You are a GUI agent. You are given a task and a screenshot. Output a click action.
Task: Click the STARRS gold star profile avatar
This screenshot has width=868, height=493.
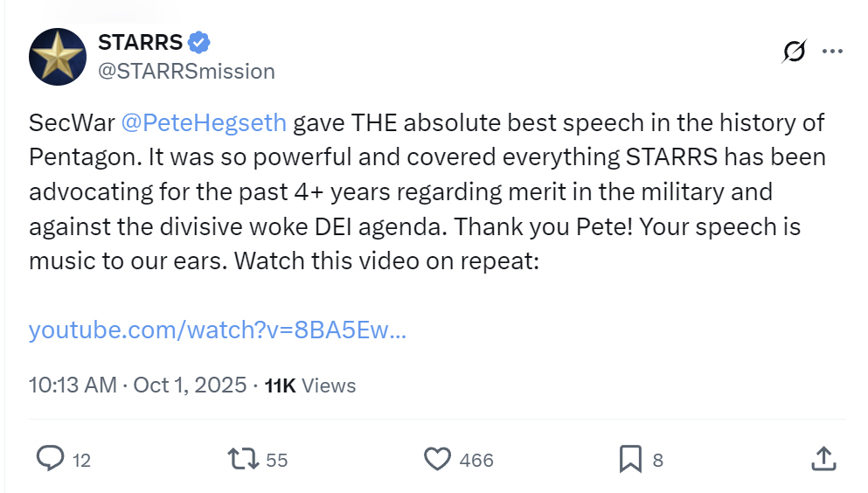(57, 57)
